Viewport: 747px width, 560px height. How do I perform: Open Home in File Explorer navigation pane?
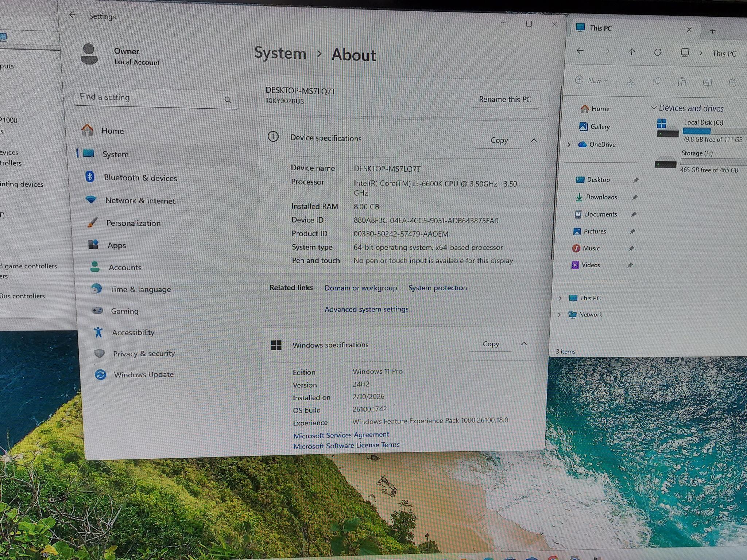pyautogui.click(x=595, y=109)
